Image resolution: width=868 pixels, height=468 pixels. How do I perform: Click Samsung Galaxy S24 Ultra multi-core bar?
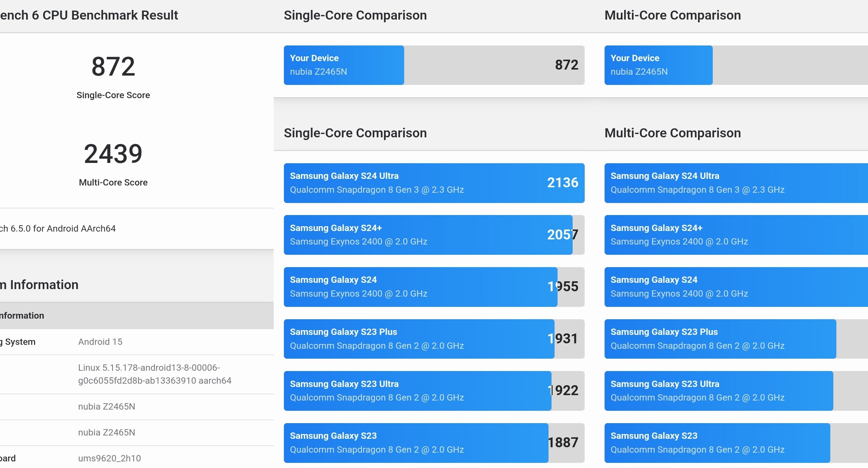734,183
